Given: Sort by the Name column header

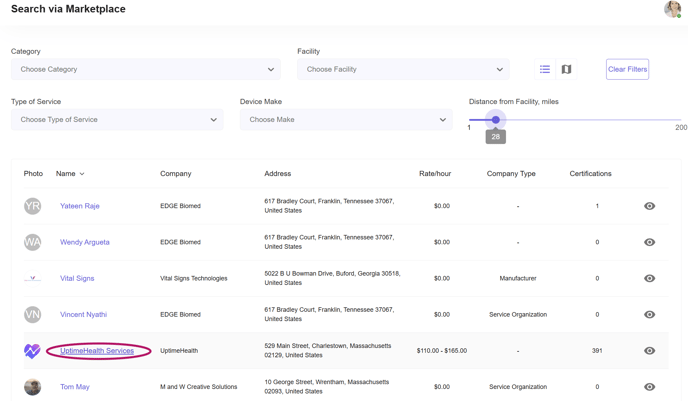Looking at the screenshot, I should 69,174.
